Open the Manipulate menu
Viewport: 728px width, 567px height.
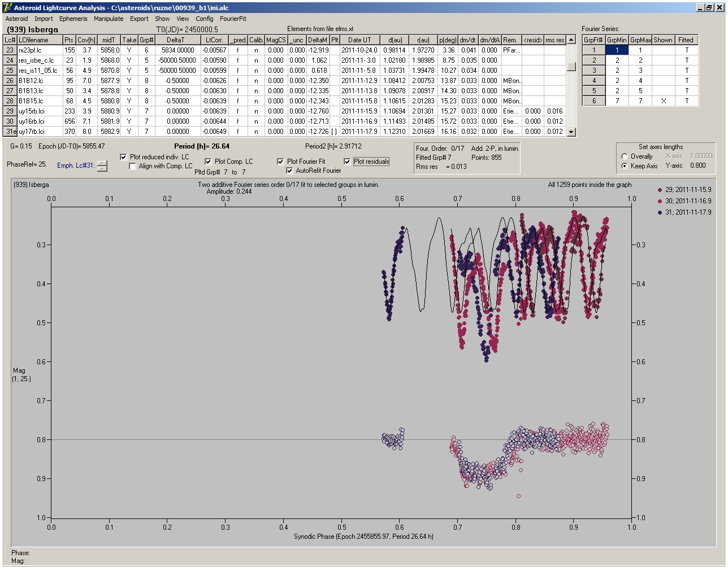pos(109,19)
